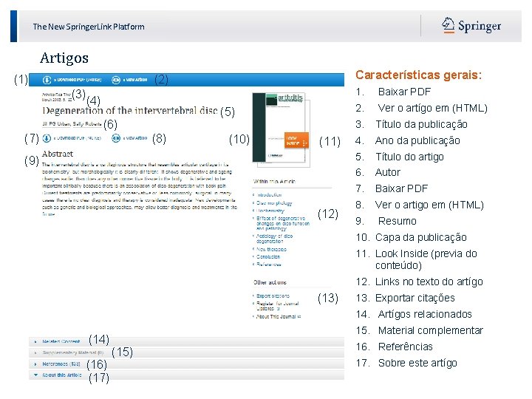Click the download icon in the blue top bar

click(47, 80)
